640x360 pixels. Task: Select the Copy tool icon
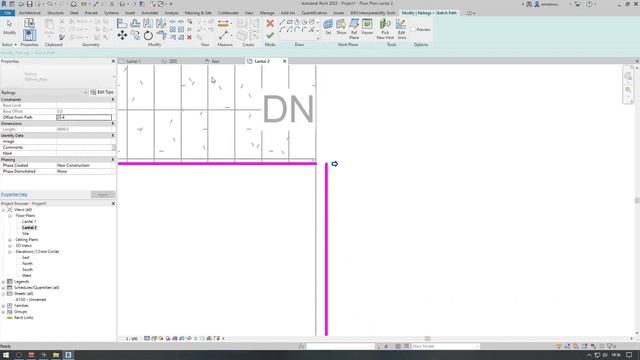pos(135,36)
